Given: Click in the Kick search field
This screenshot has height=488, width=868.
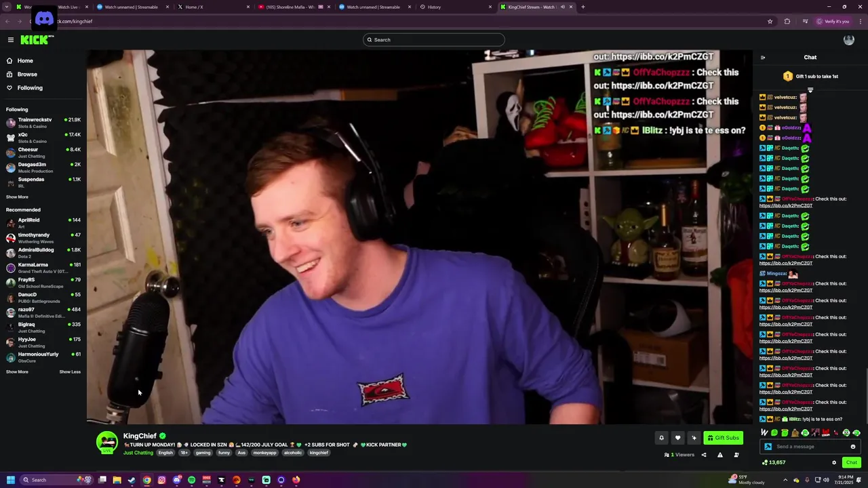Looking at the screenshot, I should pyautogui.click(x=434, y=40).
